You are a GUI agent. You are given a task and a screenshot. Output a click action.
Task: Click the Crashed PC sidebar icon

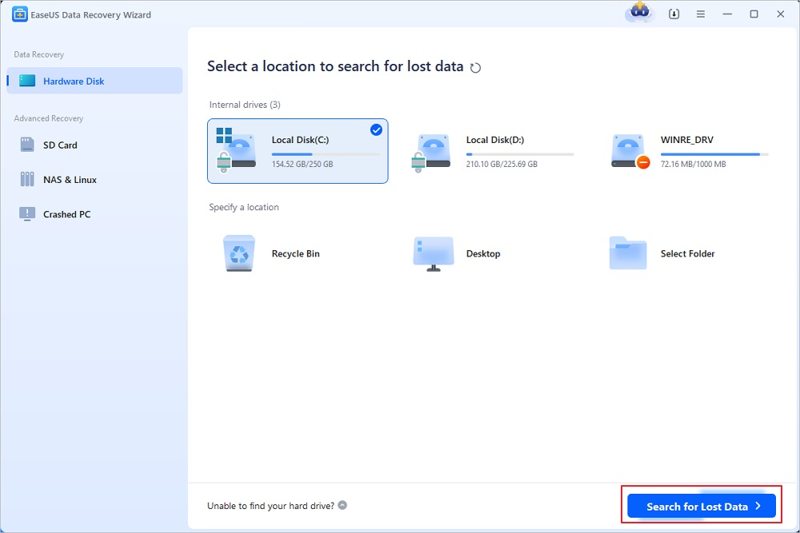27,214
